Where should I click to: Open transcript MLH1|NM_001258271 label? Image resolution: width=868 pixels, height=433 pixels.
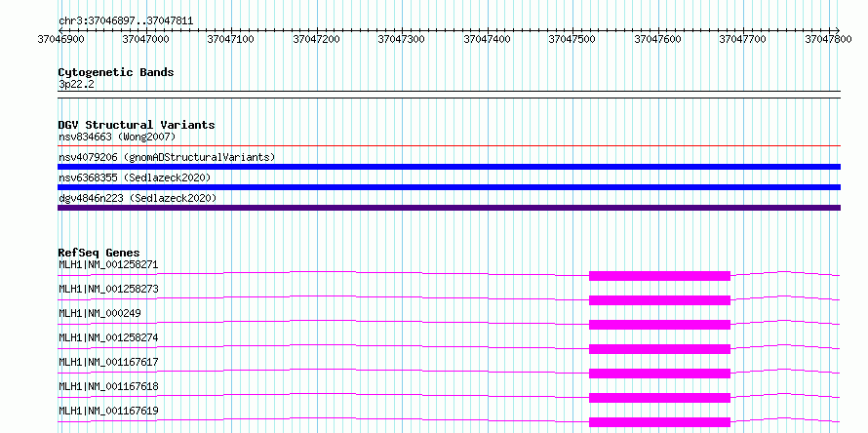point(108,264)
